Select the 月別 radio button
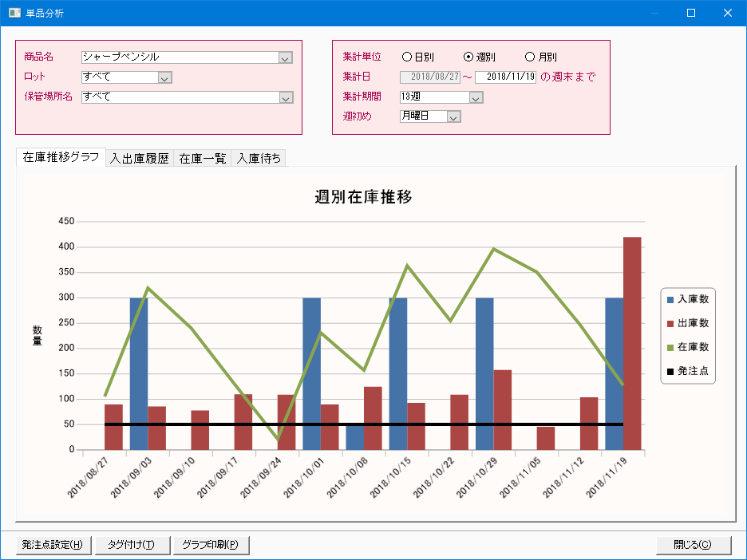This screenshot has height=560, width=747. coord(530,57)
